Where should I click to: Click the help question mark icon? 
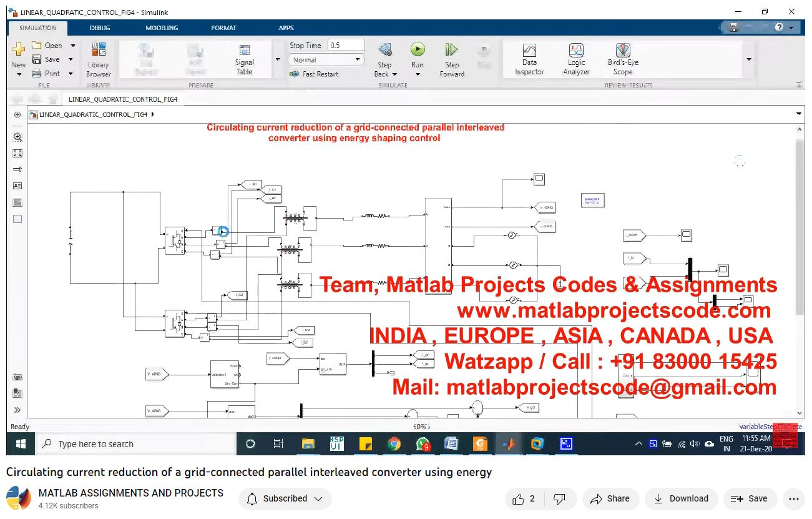779,27
